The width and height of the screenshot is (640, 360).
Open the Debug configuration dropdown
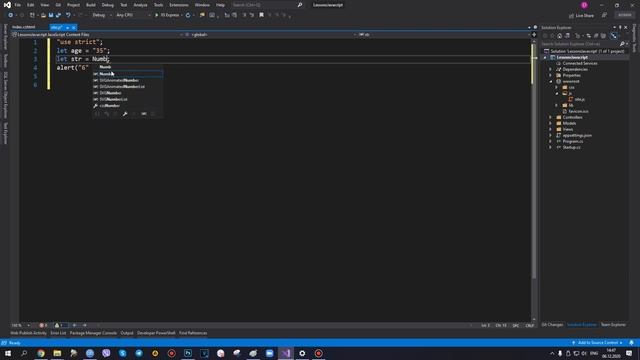[x=101, y=15]
